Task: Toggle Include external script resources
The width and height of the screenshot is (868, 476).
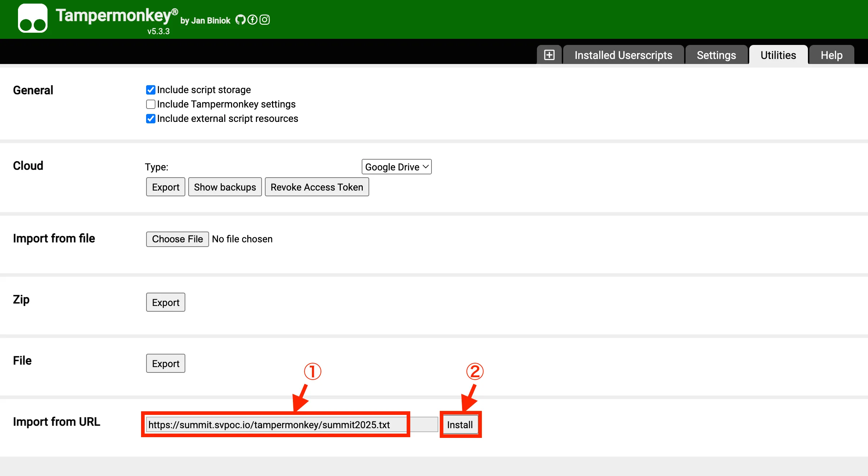Action: (x=151, y=119)
